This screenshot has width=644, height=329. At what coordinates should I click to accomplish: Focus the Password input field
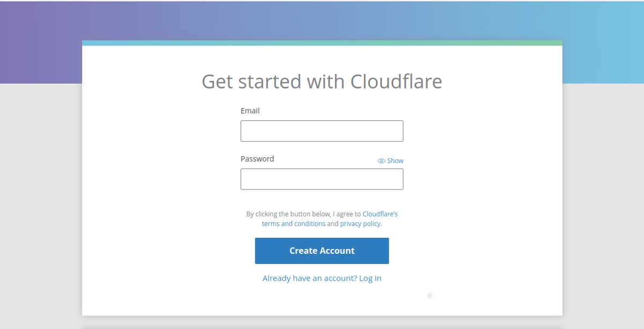click(322, 179)
